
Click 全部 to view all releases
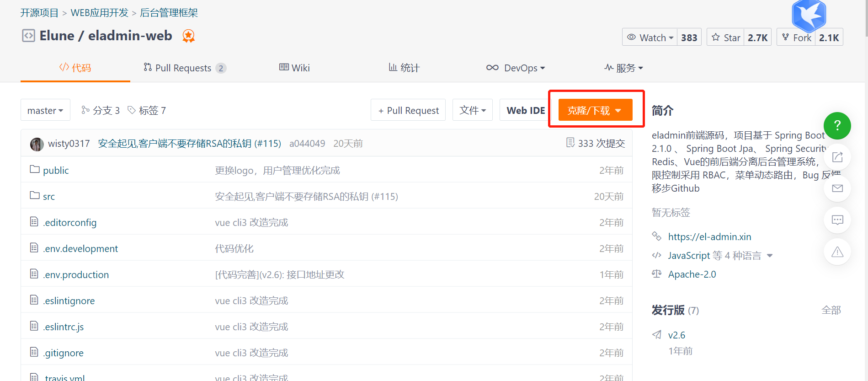coord(831,310)
